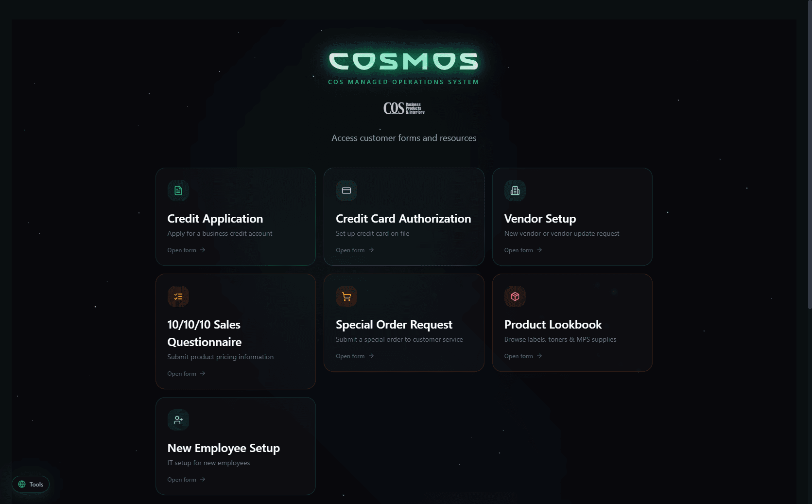Image resolution: width=812 pixels, height=504 pixels.
Task: Click the arrow icon next to Credit Application's Open form
Action: (x=203, y=250)
